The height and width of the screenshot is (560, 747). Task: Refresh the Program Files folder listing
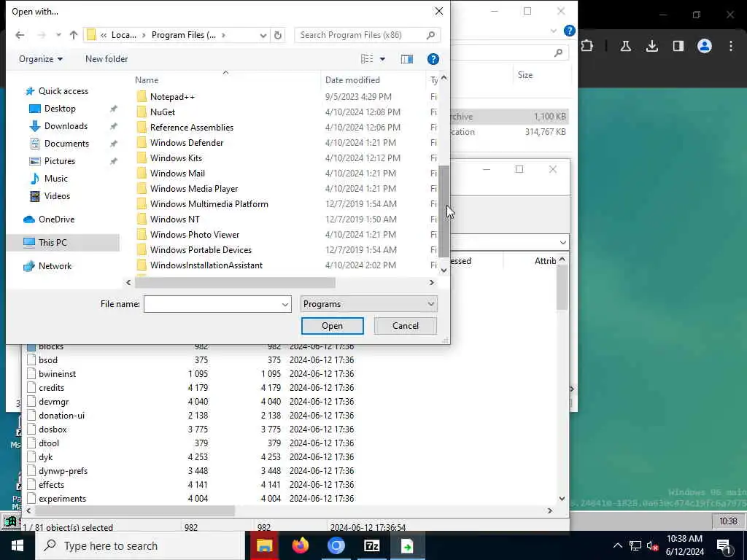[278, 35]
